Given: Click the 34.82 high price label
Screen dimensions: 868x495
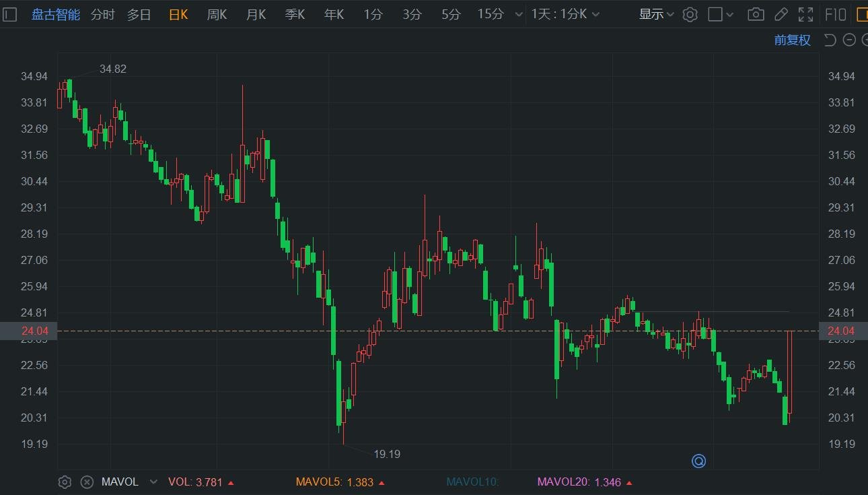Looking at the screenshot, I should point(113,69).
